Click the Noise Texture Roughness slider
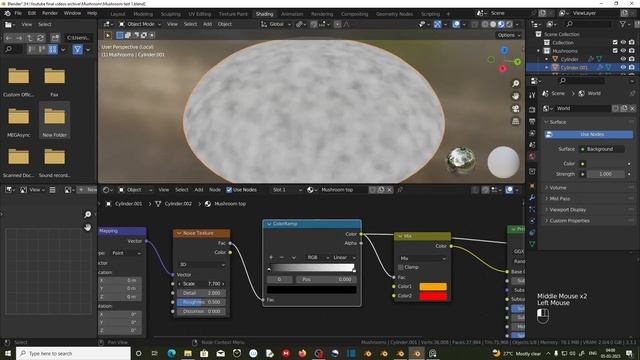The image size is (640, 360). click(x=201, y=302)
